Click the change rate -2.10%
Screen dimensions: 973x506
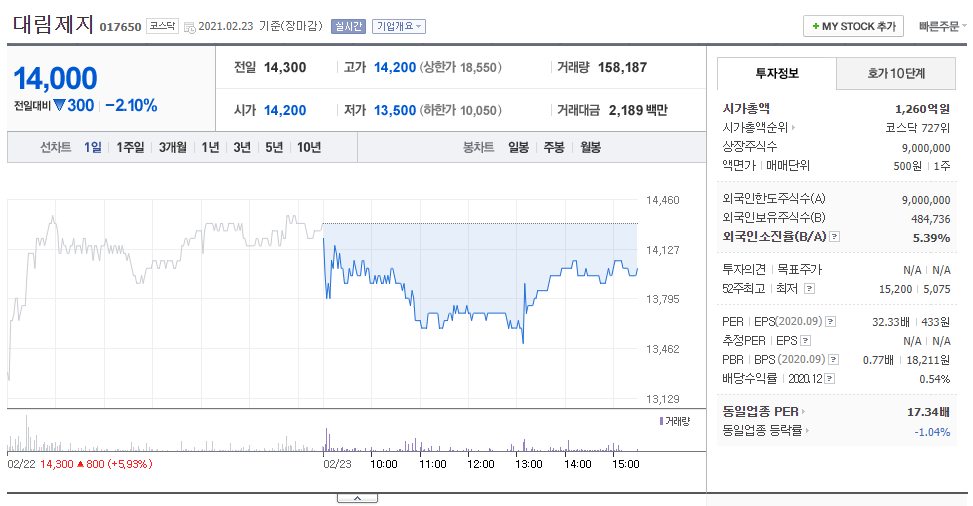coord(132,106)
